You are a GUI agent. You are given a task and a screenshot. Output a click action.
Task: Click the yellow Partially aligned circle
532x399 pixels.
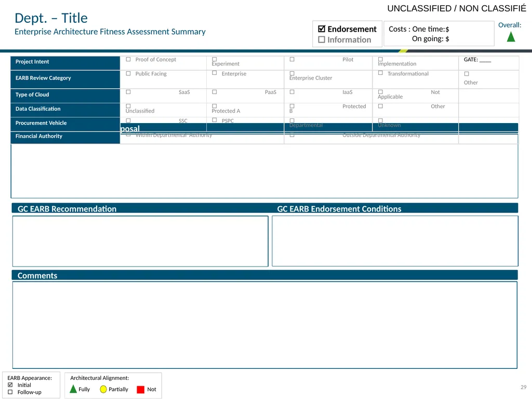click(103, 389)
